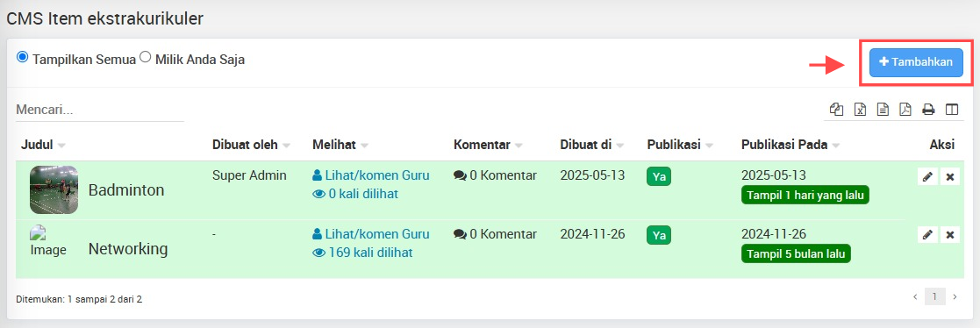Click the copy table icon
The image size is (980, 328).
[x=838, y=110]
